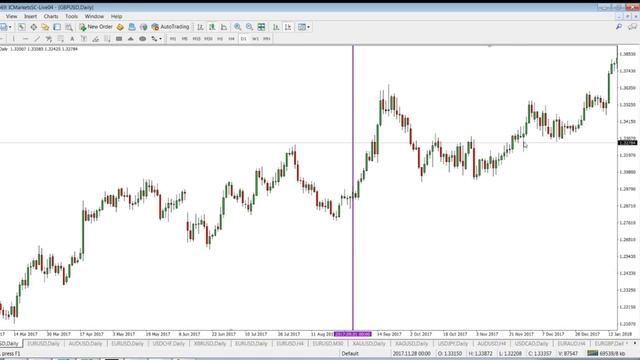Image resolution: width=640 pixels, height=360 pixels.
Task: Select the vertical line drawing tool
Action: tap(13, 39)
